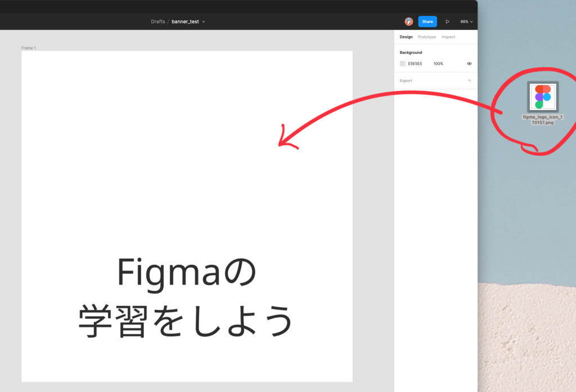Start presentation with the play icon

click(447, 22)
